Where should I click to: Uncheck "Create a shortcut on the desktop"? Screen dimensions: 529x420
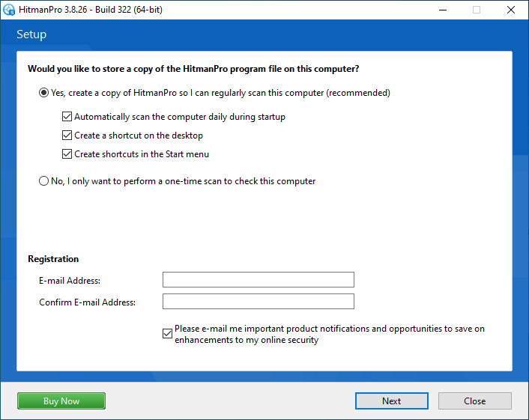(67, 136)
